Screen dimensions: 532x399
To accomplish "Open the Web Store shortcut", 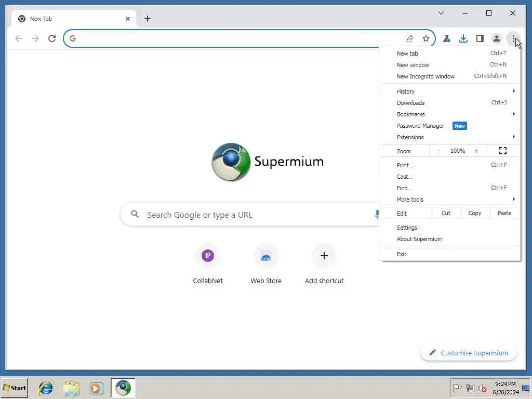I will [x=266, y=264].
